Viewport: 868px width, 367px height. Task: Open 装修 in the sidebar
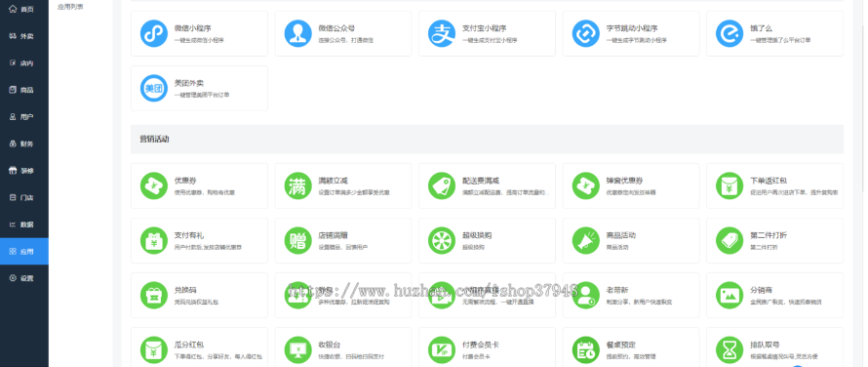pos(23,171)
